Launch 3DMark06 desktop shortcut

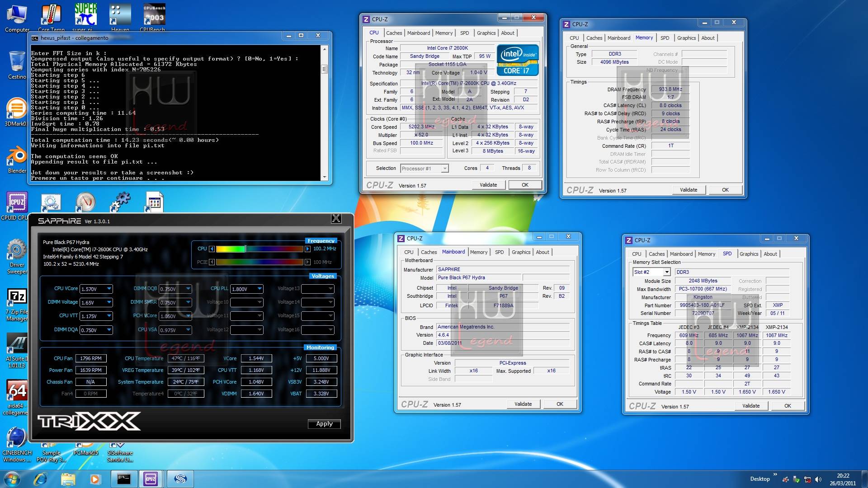pos(16,112)
